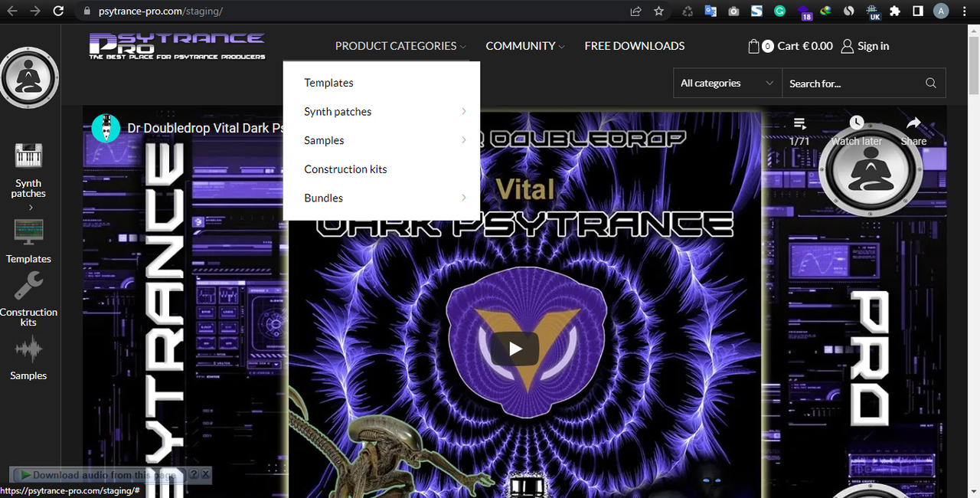The width and height of the screenshot is (980, 498).
Task: Click the sidebar Samples label
Action: tap(28, 376)
